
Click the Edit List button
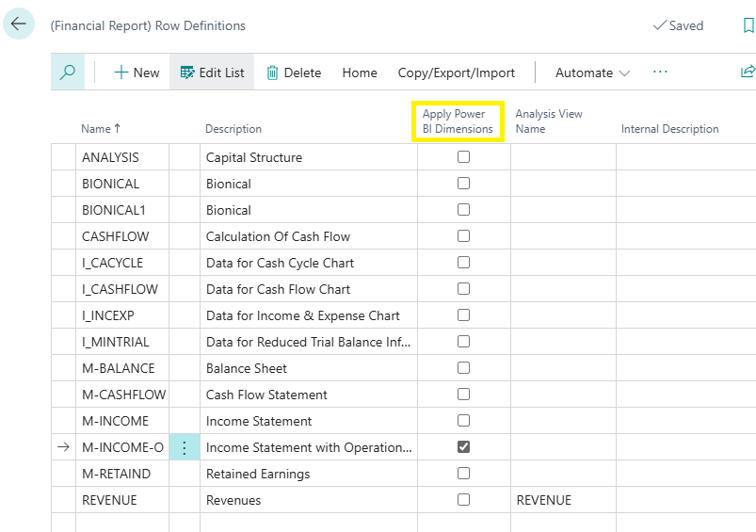tap(212, 73)
